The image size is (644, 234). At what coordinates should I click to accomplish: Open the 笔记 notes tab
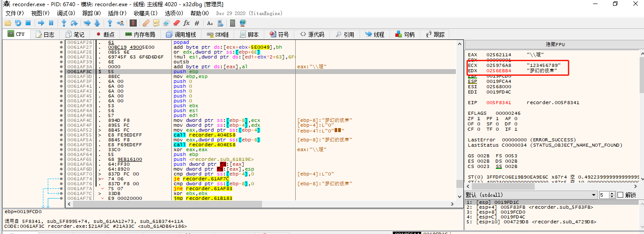(75, 34)
